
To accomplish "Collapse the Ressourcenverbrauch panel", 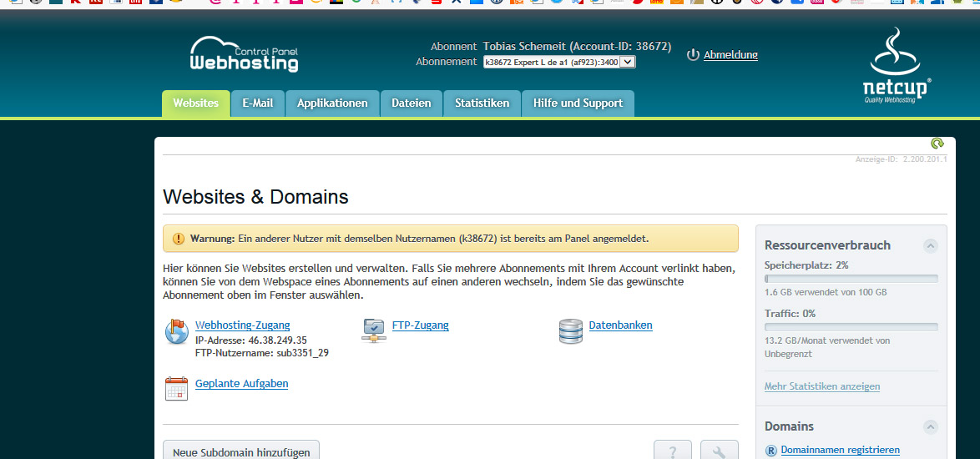I will [930, 245].
